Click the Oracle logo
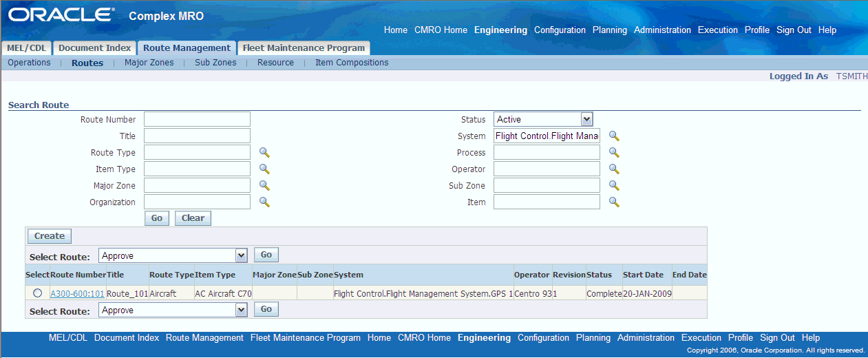This screenshot has height=358, width=868. click(61, 14)
